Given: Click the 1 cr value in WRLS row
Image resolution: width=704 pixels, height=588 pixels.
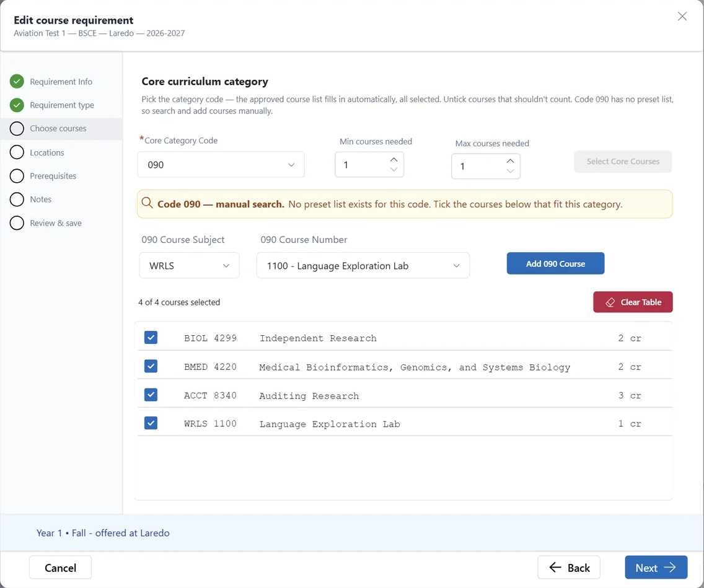Looking at the screenshot, I should pyautogui.click(x=630, y=424).
